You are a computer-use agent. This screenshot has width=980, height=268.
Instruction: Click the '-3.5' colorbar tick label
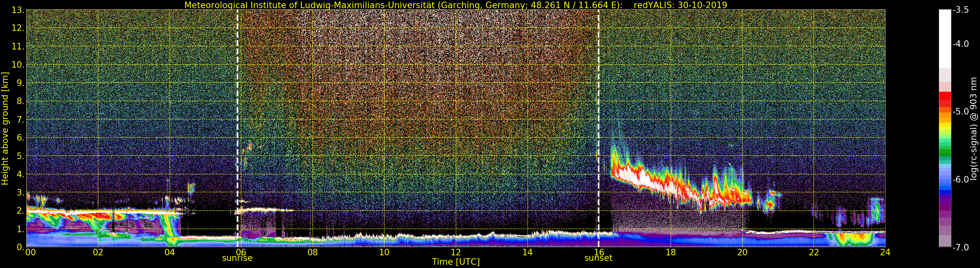point(960,10)
